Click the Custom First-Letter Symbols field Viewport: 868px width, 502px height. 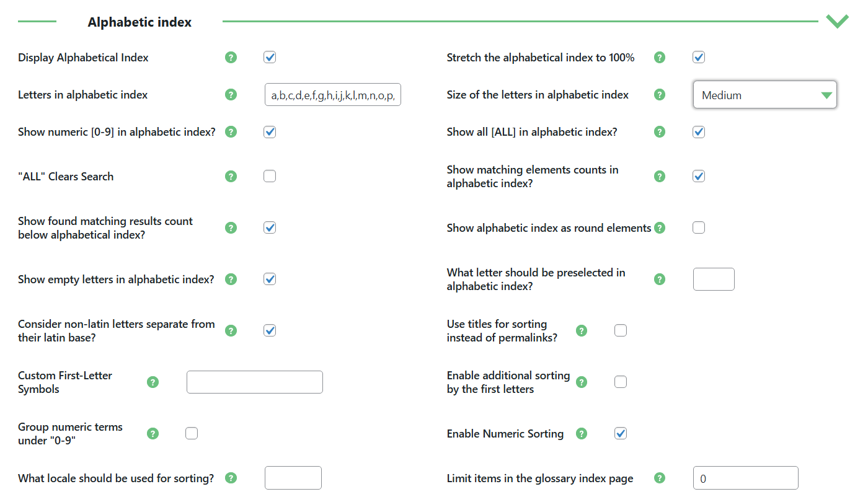tap(254, 382)
